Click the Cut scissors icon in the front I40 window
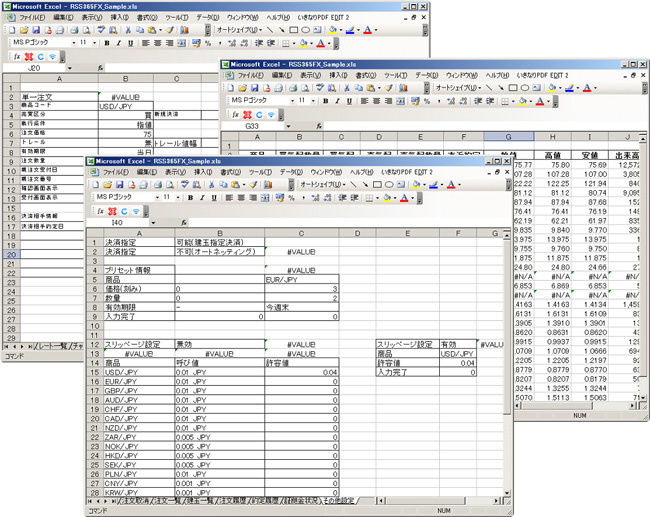The width and height of the screenshot is (650, 517). 211,184
